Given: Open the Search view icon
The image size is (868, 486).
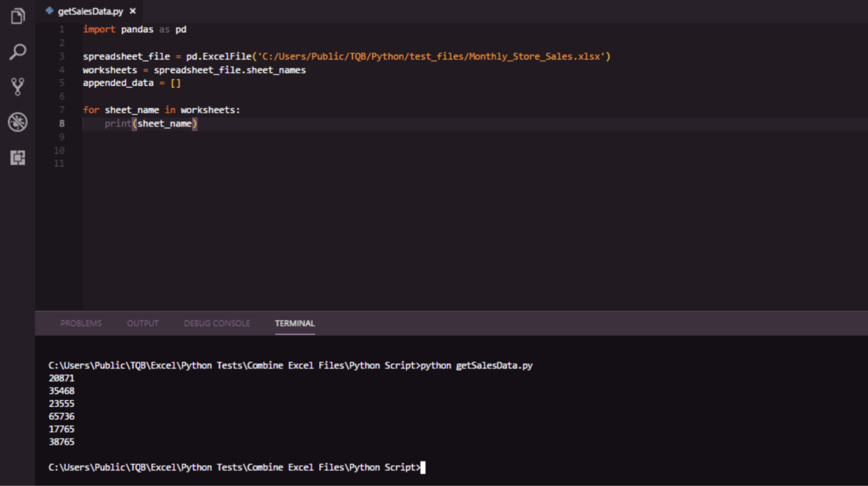Looking at the screenshot, I should coord(18,52).
